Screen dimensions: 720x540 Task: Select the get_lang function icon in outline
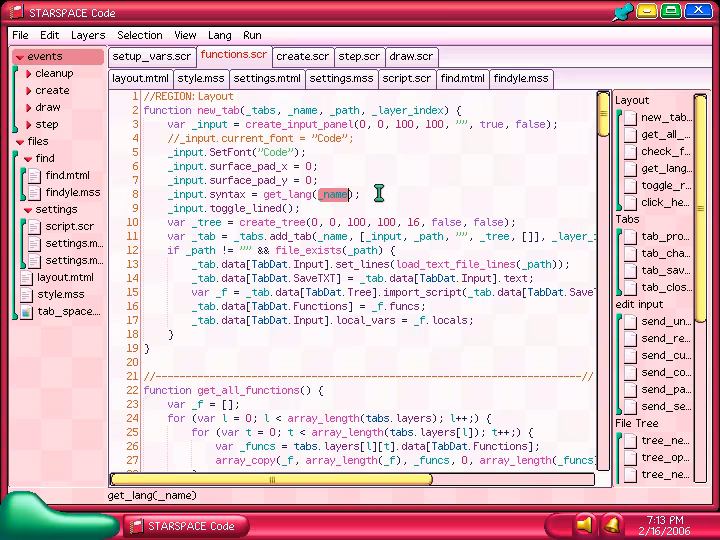tap(630, 169)
